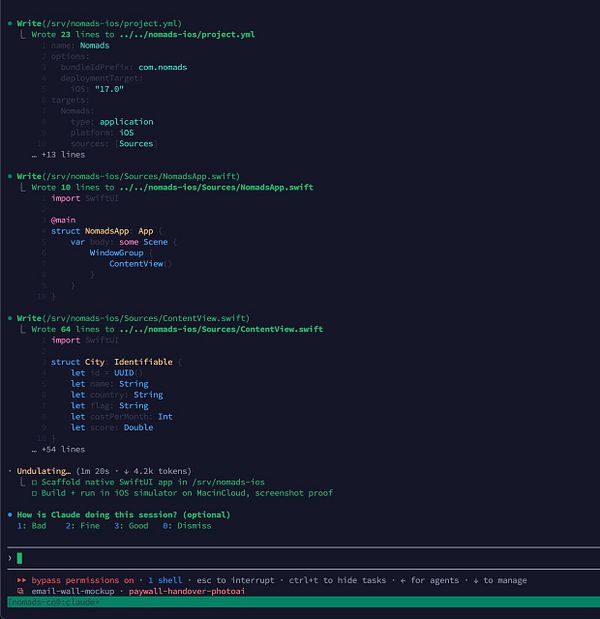Toggle the Scaffold native SwiftUI app task checkbox
Image resolution: width=600 pixels, height=619 pixels.
(34, 482)
